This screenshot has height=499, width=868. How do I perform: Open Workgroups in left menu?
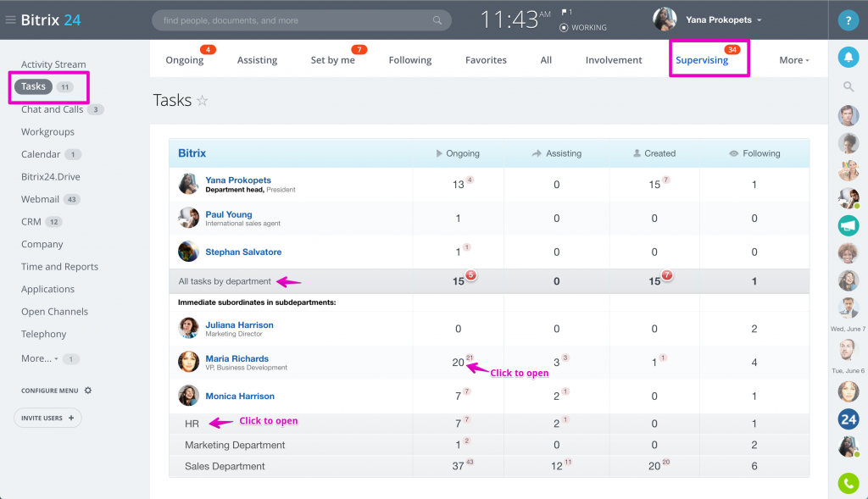(x=47, y=131)
